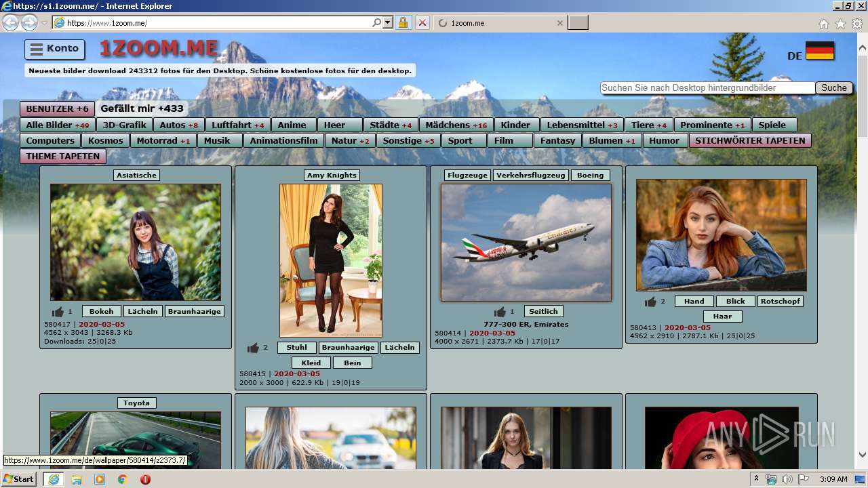Click the Verkehrsflugzeug tag
This screenshot has width=868, height=488.
[x=531, y=175]
